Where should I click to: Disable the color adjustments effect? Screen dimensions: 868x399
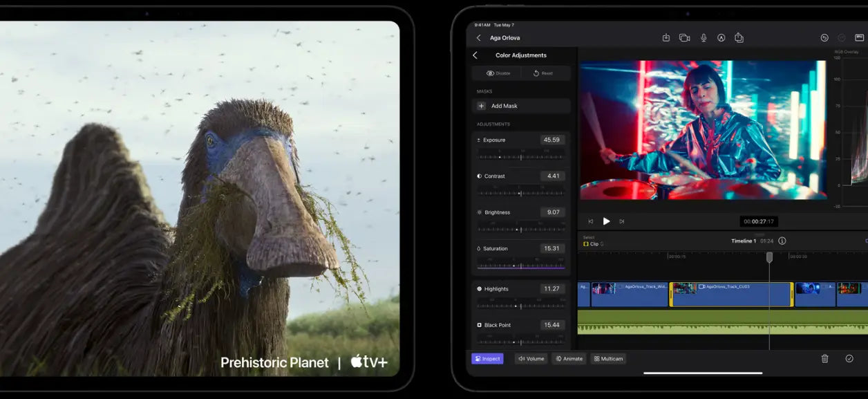tap(498, 73)
